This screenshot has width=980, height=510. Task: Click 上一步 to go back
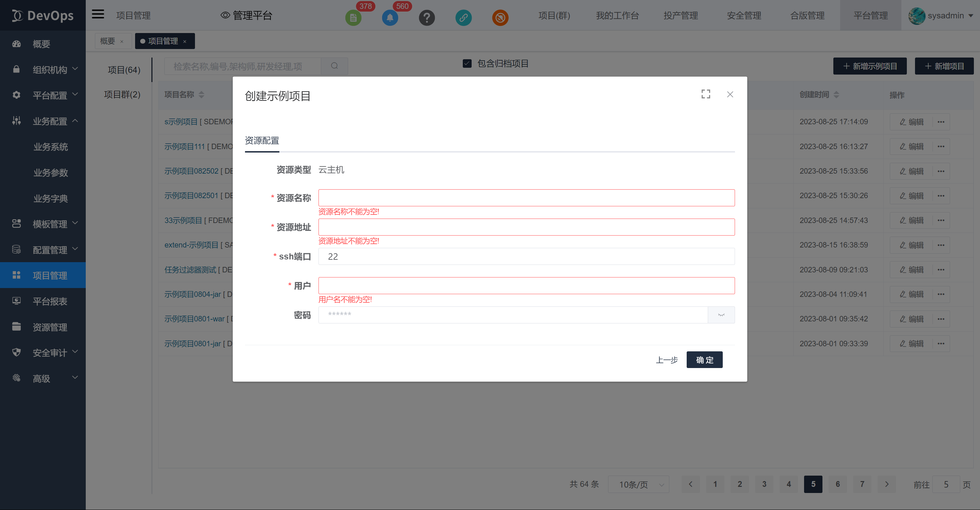pos(667,360)
